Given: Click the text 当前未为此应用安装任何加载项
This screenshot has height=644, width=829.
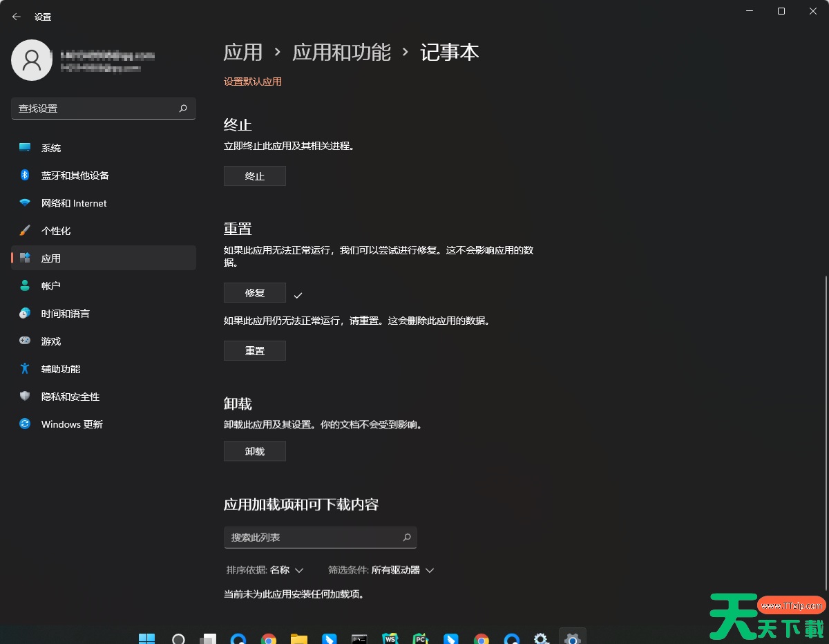Looking at the screenshot, I should (294, 594).
